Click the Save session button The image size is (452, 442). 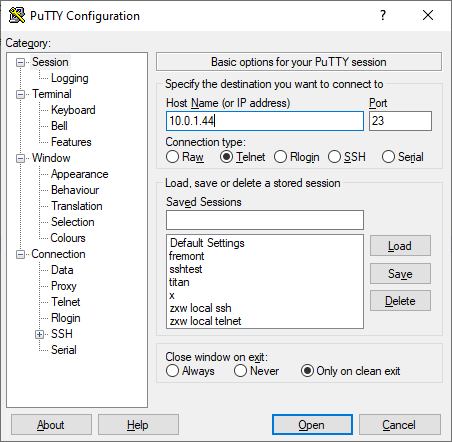400,274
